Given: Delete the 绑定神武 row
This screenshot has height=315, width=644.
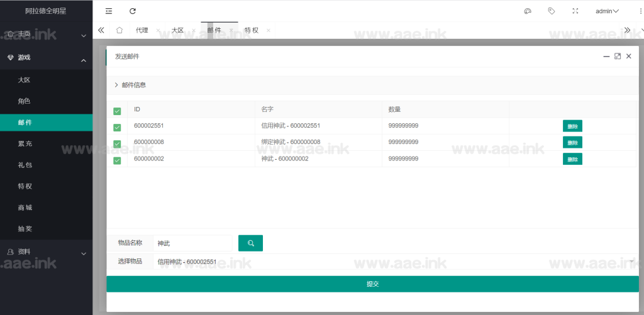Looking at the screenshot, I should [572, 142].
